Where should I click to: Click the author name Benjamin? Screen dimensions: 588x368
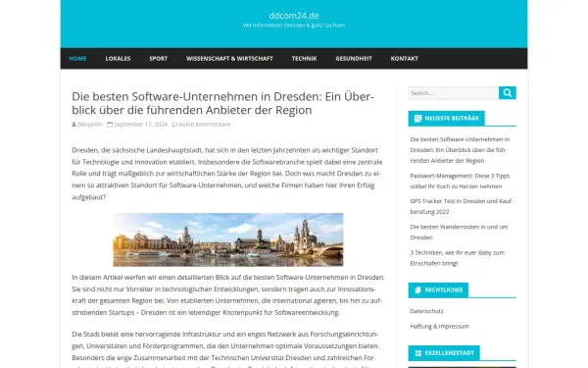point(89,125)
